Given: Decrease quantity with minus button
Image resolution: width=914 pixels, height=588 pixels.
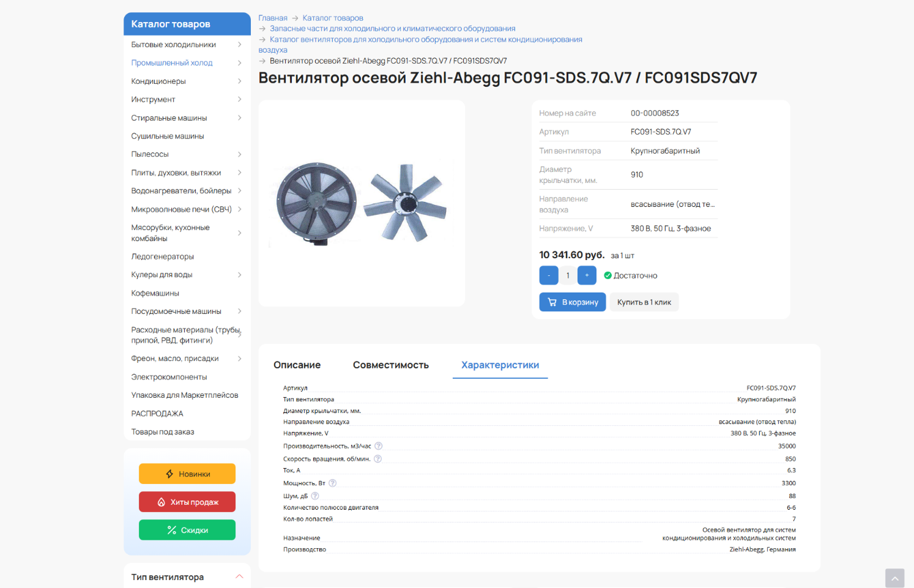Looking at the screenshot, I should click(x=549, y=275).
